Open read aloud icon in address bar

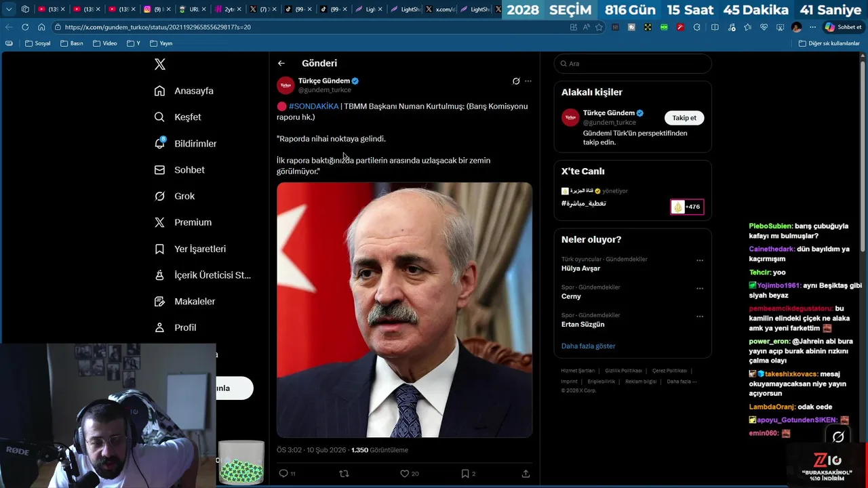point(586,27)
